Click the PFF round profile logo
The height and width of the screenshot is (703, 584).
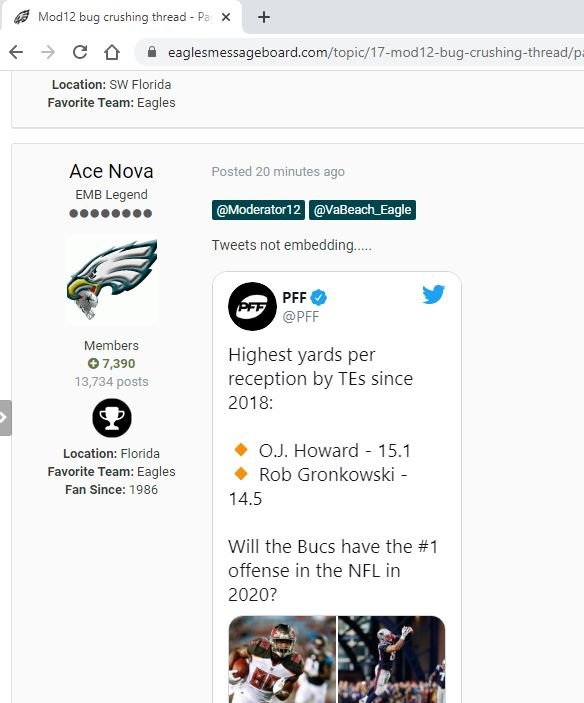252,307
